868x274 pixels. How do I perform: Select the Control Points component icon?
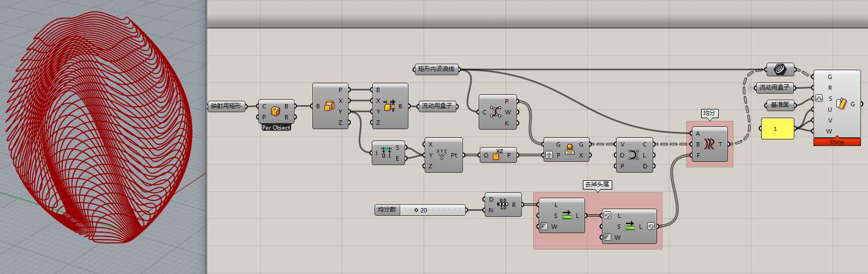click(x=496, y=112)
